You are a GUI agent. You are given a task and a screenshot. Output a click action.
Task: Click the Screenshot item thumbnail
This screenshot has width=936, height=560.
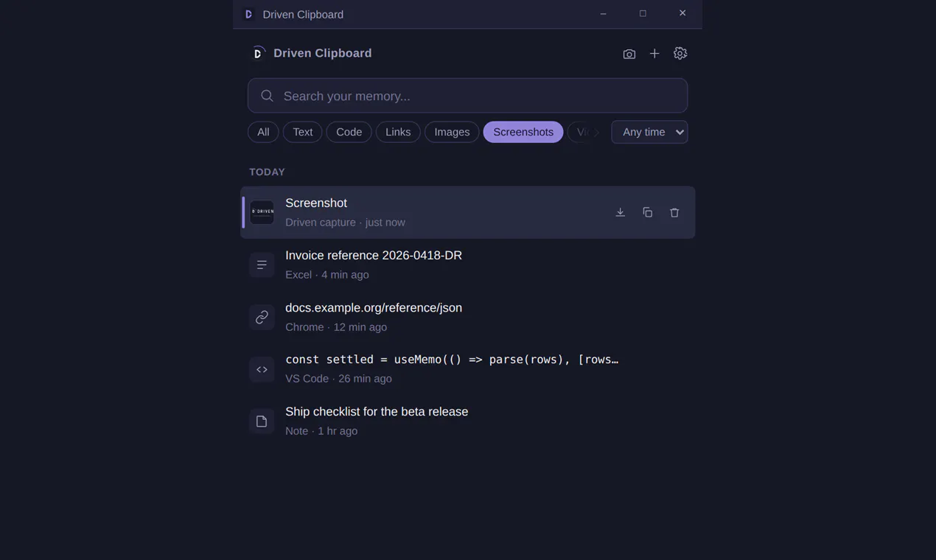click(262, 212)
